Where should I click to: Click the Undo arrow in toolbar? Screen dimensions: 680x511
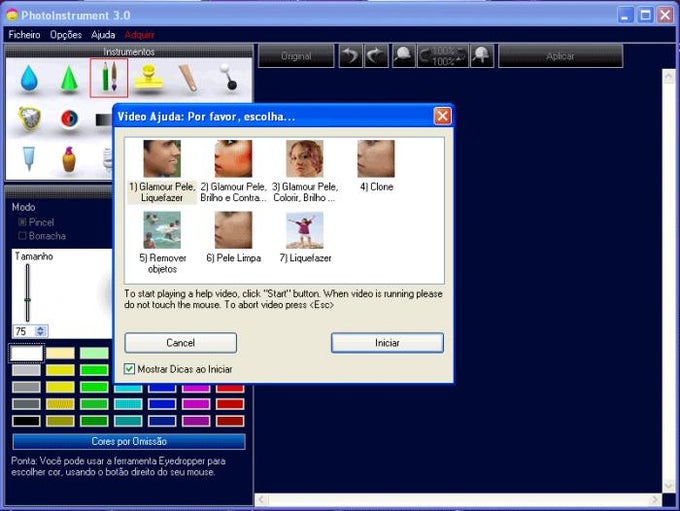[x=350, y=56]
